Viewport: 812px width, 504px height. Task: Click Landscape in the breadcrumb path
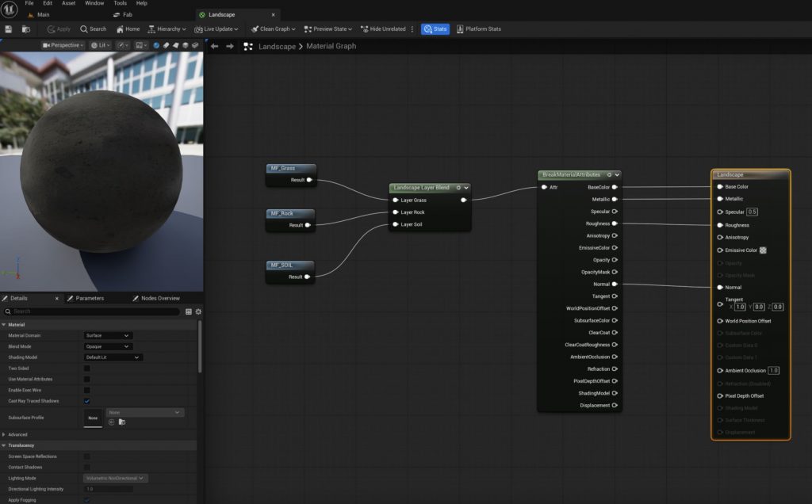[277, 47]
